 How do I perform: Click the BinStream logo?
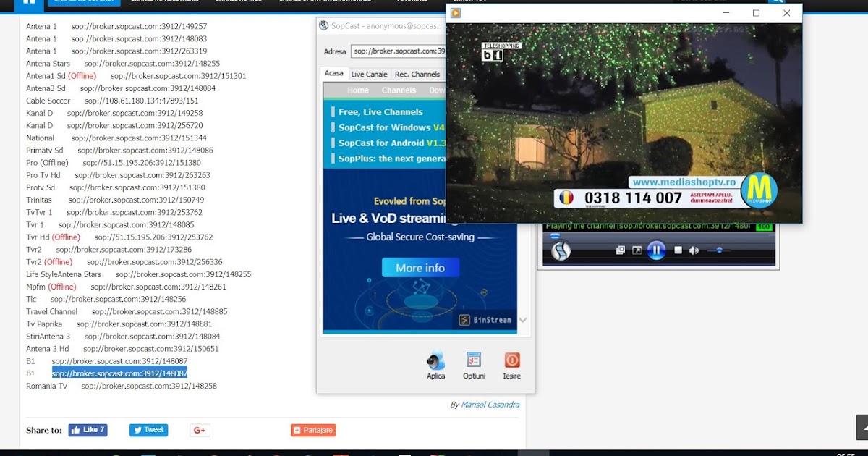pyautogui.click(x=485, y=320)
